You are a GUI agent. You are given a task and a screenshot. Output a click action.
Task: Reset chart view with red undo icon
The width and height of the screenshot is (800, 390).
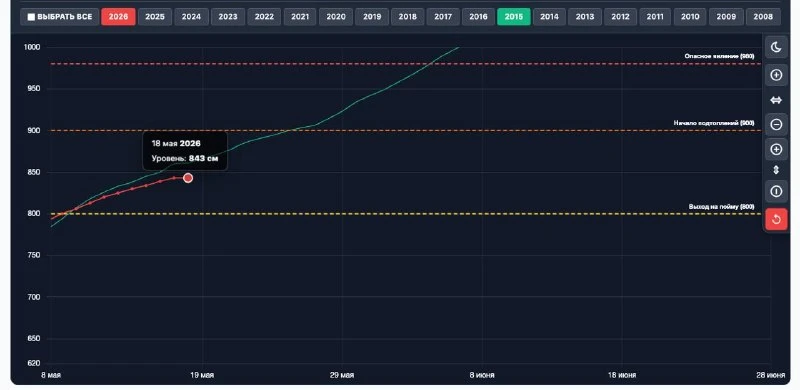[x=776, y=220]
